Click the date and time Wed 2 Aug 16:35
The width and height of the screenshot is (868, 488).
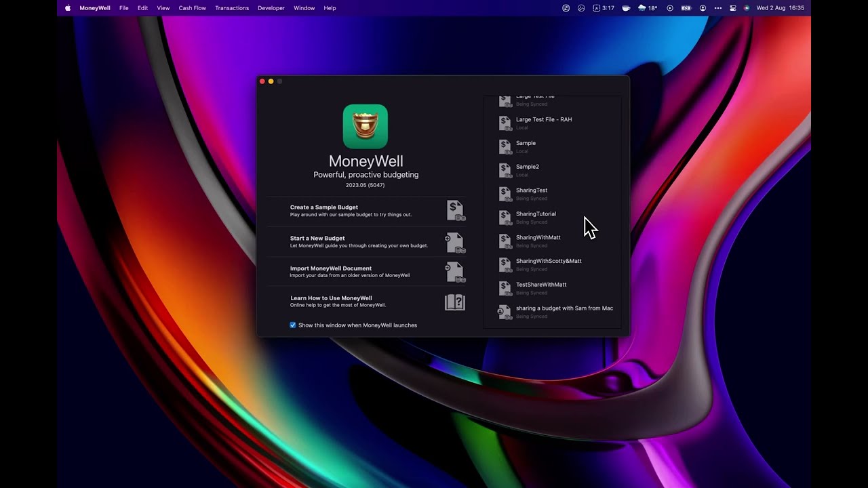tap(780, 8)
